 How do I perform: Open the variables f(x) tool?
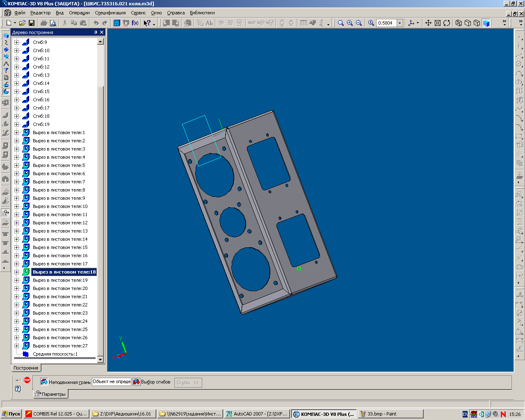(135, 23)
